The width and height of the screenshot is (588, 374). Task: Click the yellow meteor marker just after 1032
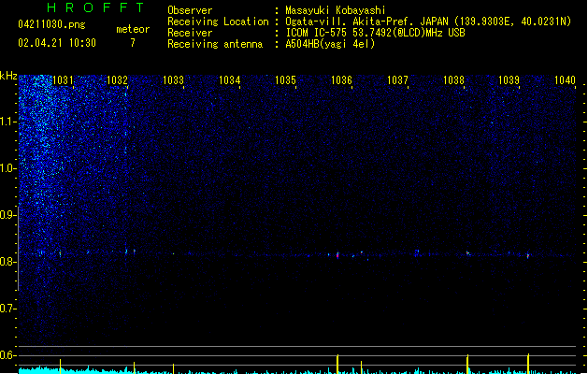[x=135, y=368]
